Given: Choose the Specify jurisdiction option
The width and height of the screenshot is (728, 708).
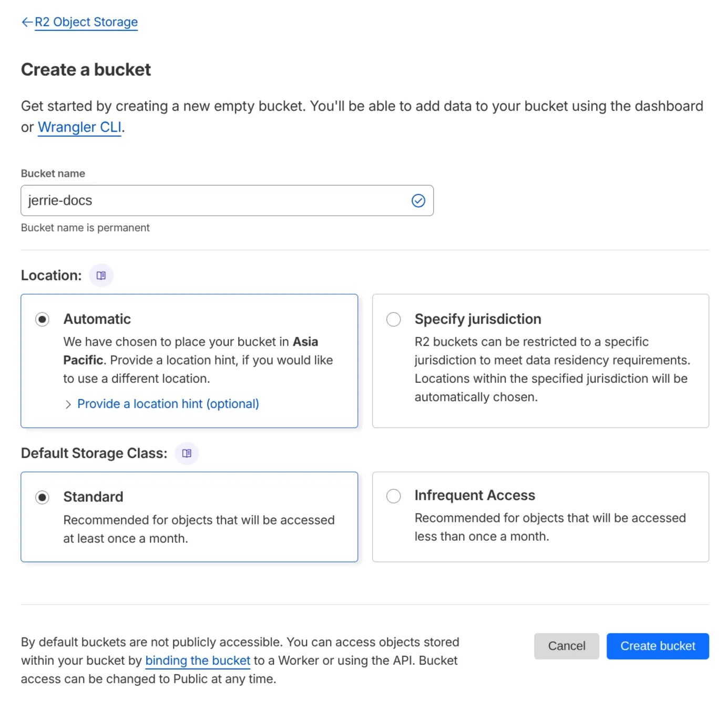Looking at the screenshot, I should click(393, 319).
